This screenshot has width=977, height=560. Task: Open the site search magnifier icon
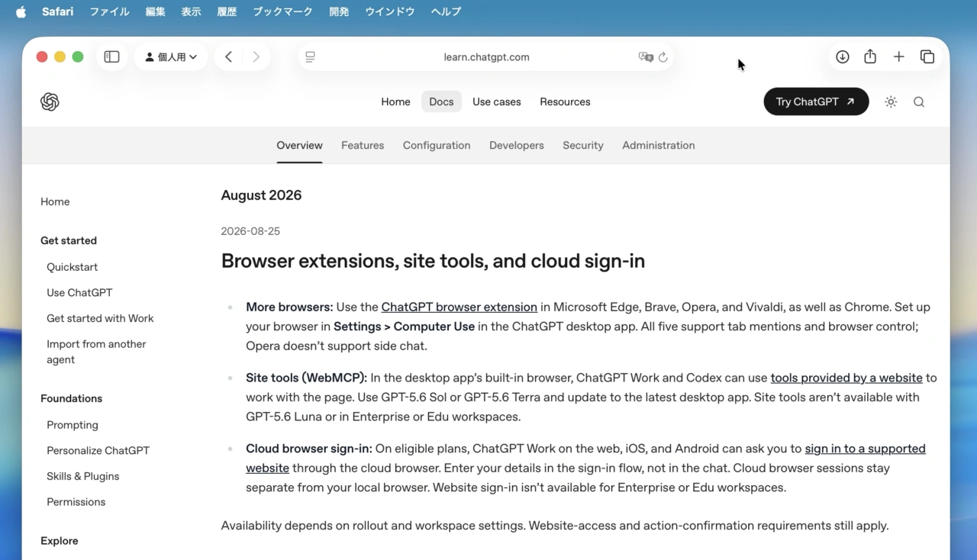[x=919, y=101]
